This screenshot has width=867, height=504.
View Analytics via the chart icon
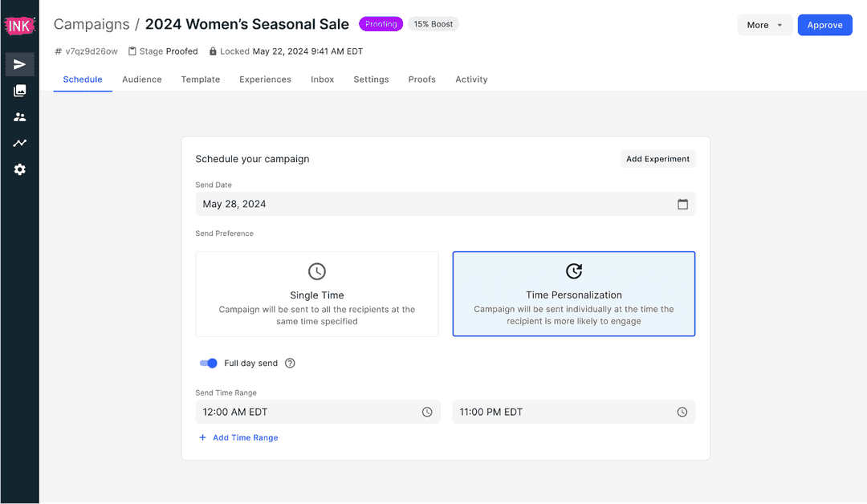tap(19, 143)
